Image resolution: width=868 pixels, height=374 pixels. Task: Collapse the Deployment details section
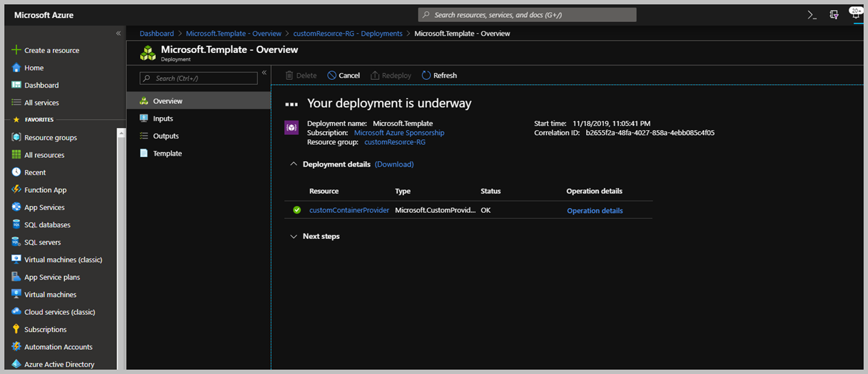[x=294, y=164]
